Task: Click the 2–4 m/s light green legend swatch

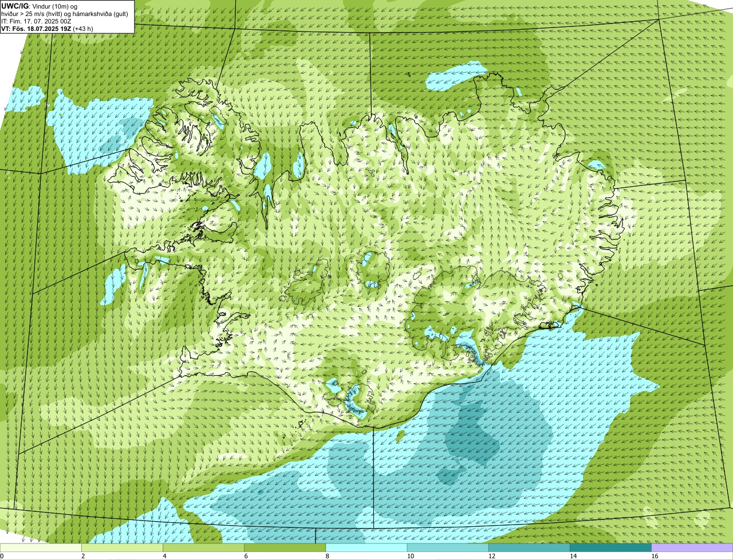Action: 123,548
